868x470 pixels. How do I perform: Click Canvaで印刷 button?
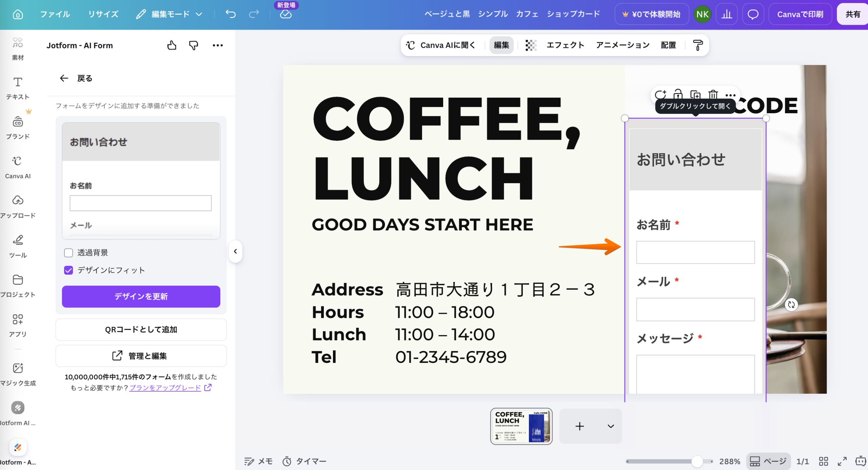click(800, 14)
